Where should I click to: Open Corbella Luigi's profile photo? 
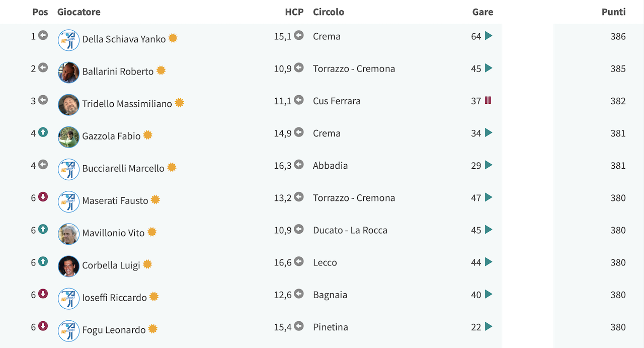68,266
